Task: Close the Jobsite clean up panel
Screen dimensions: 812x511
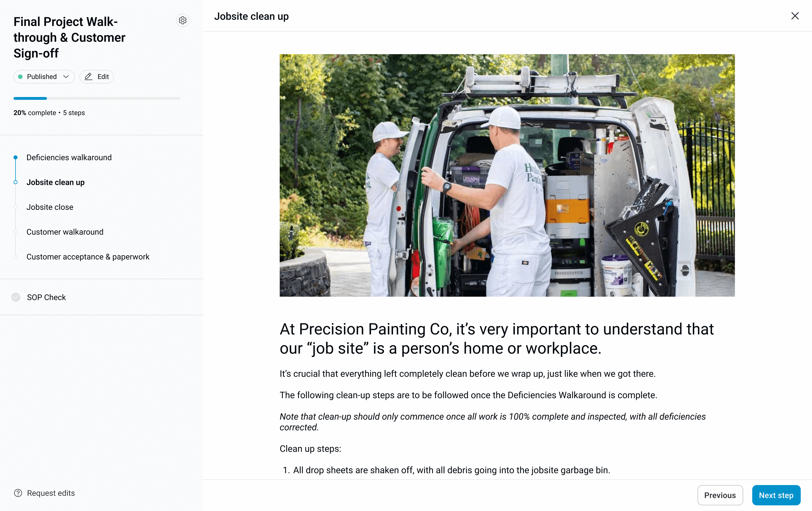Action: pos(795,16)
